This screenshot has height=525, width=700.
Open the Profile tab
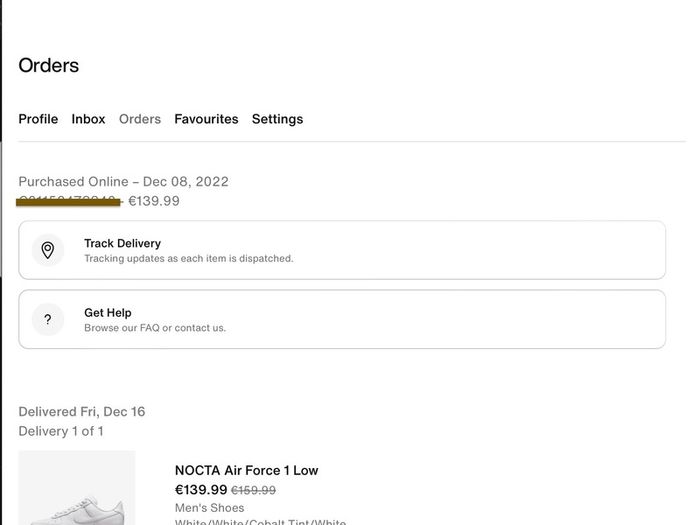tap(38, 119)
